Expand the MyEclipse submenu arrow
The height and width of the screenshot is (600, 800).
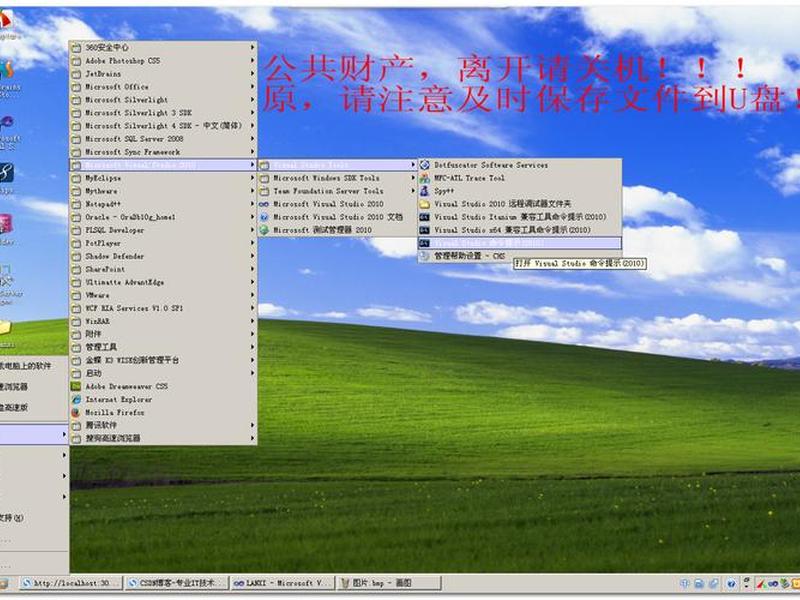click(252, 178)
